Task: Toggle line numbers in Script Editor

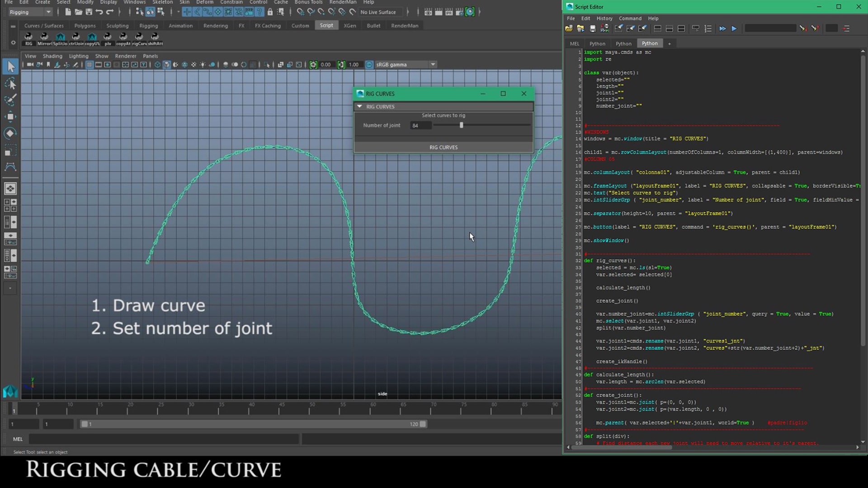Action: (708, 28)
